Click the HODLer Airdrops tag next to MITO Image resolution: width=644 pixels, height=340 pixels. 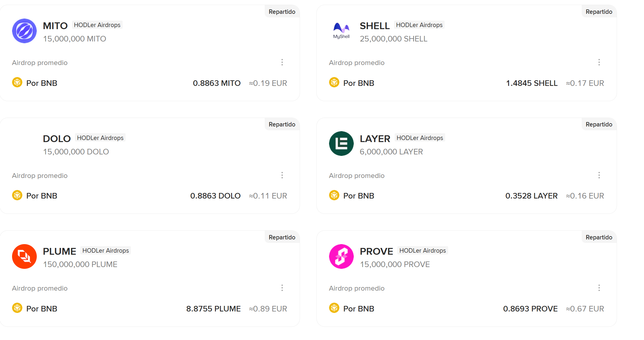97,25
